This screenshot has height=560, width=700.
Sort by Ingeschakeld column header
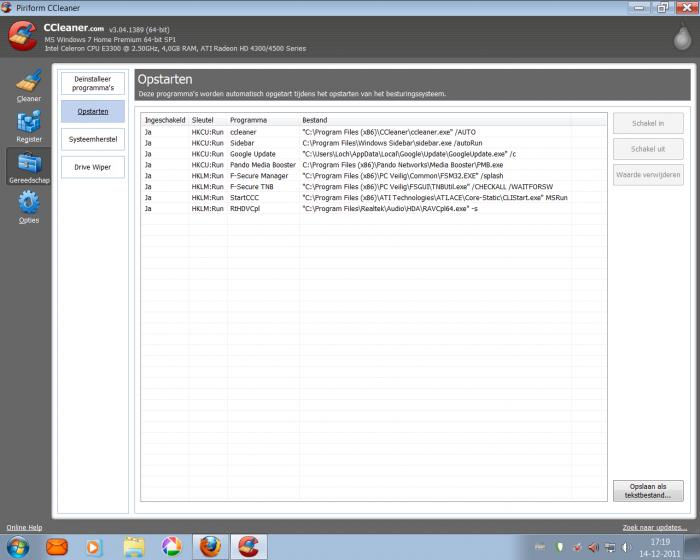click(x=165, y=120)
